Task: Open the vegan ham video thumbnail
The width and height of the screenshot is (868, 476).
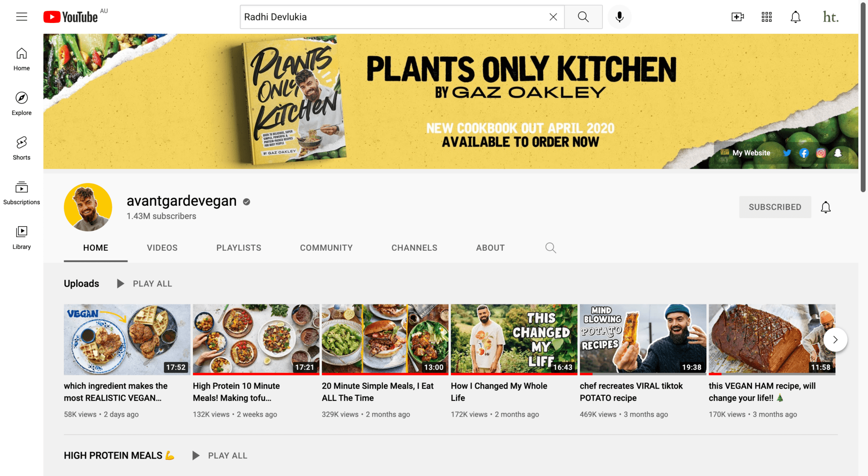Action: click(772, 339)
